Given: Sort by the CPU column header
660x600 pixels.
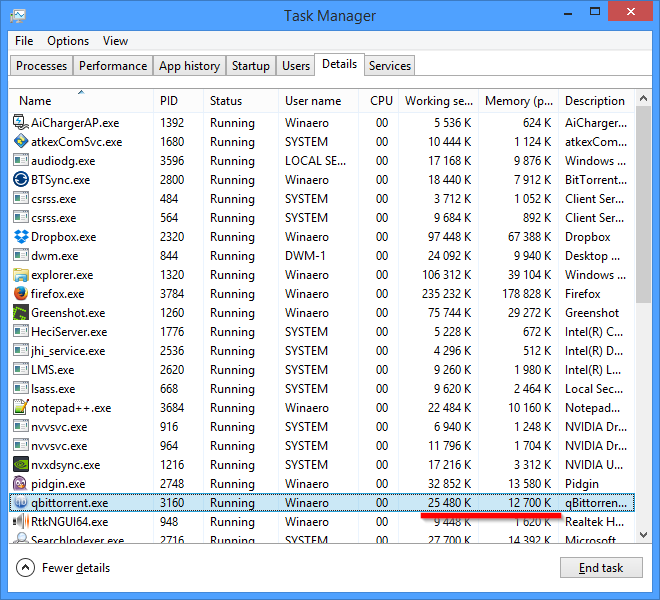Looking at the screenshot, I should pos(378,101).
